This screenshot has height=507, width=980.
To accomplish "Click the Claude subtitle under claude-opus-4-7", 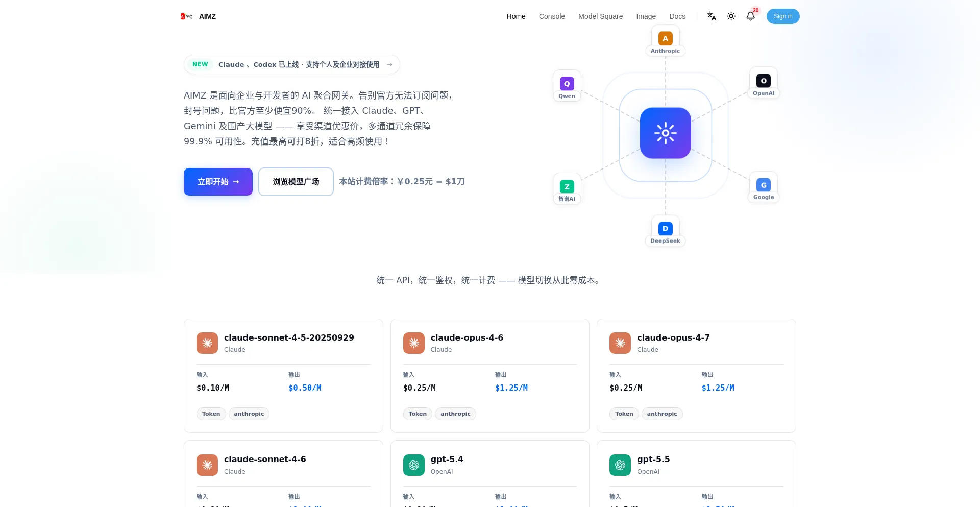I will pos(648,350).
